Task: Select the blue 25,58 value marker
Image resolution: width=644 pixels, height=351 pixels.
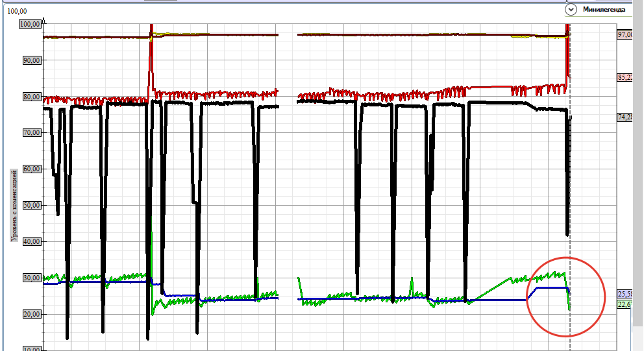Action: pos(625,294)
